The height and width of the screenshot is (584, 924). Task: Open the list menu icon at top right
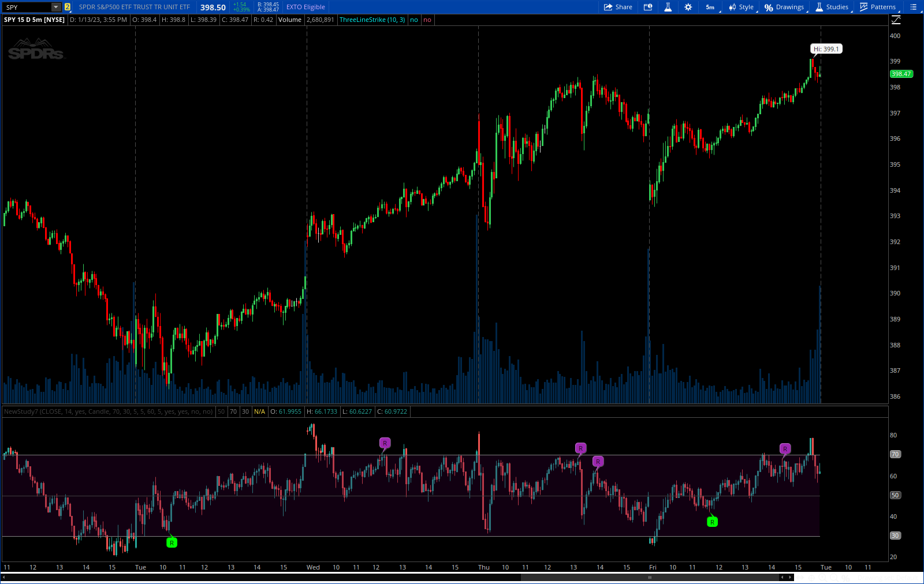[x=913, y=7]
